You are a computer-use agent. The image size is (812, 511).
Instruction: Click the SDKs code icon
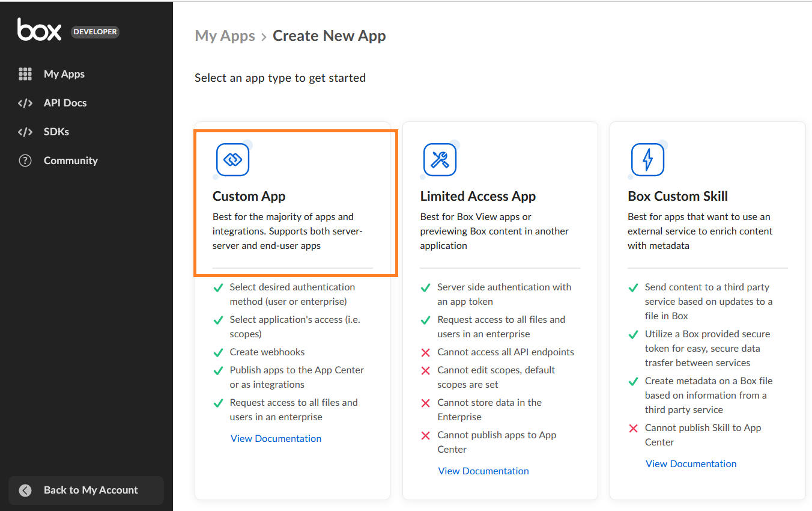pos(25,132)
